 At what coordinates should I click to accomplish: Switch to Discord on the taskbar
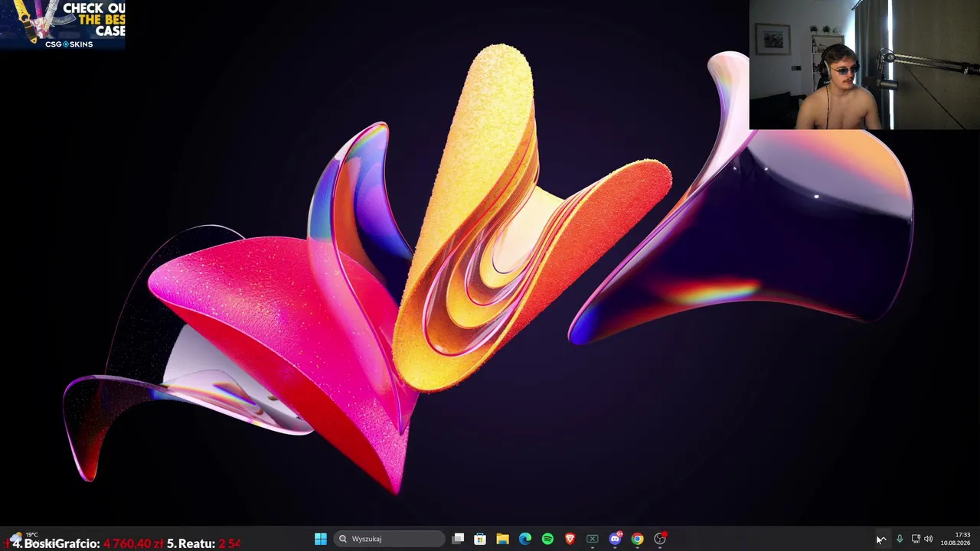pyautogui.click(x=615, y=539)
